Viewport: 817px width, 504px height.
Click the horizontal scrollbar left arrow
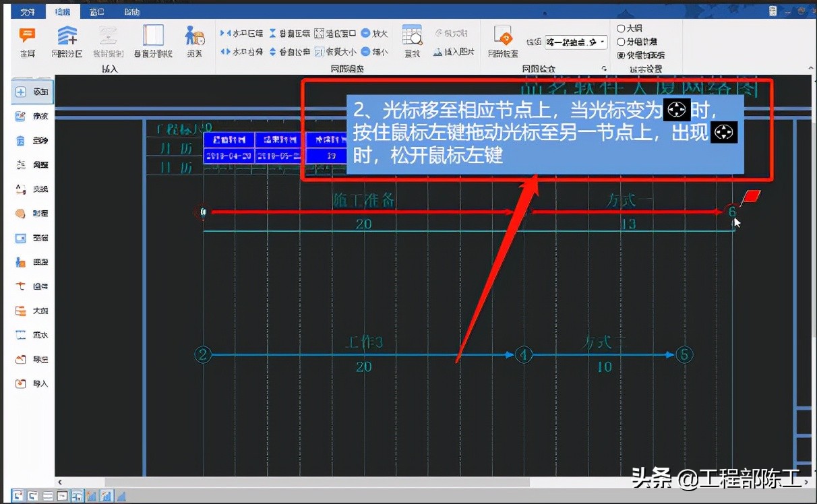tap(61, 482)
